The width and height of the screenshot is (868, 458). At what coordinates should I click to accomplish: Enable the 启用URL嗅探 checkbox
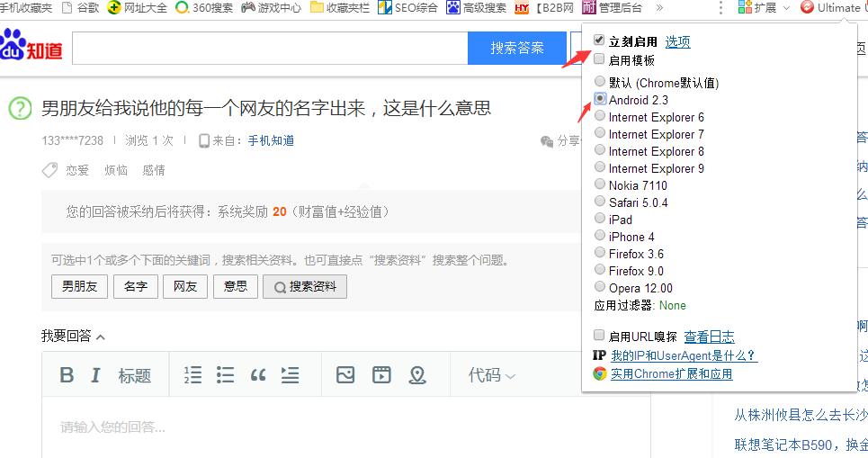point(599,337)
